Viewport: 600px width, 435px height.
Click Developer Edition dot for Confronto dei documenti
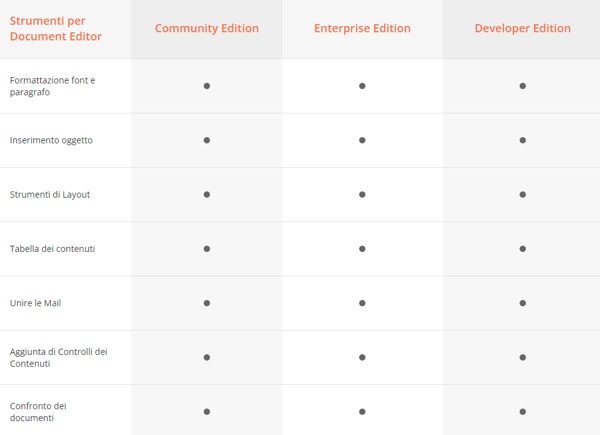click(x=522, y=411)
